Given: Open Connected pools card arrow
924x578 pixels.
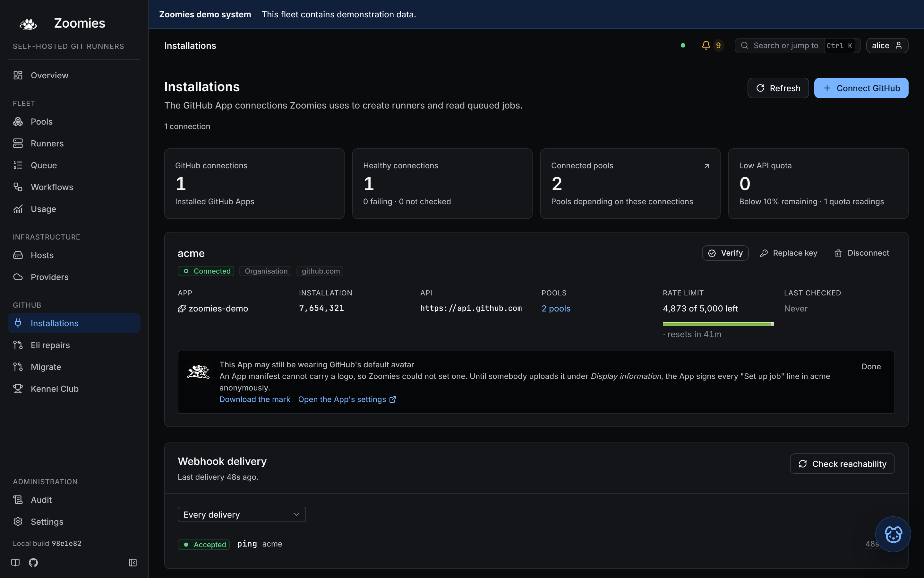Looking at the screenshot, I should [706, 166].
